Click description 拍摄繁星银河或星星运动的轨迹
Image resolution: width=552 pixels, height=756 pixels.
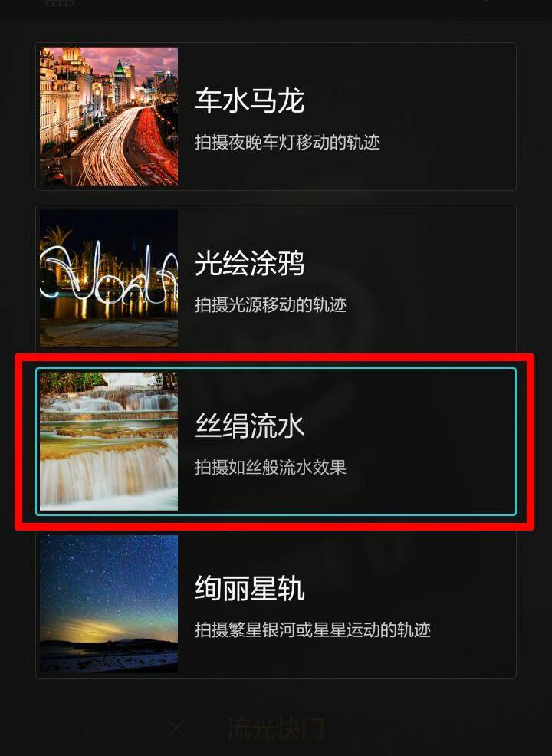(312, 629)
